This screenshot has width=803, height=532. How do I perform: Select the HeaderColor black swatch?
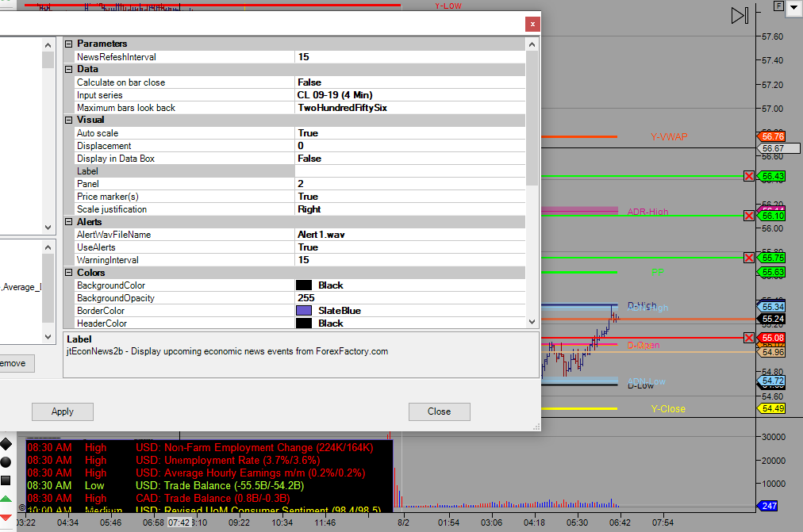tap(304, 323)
